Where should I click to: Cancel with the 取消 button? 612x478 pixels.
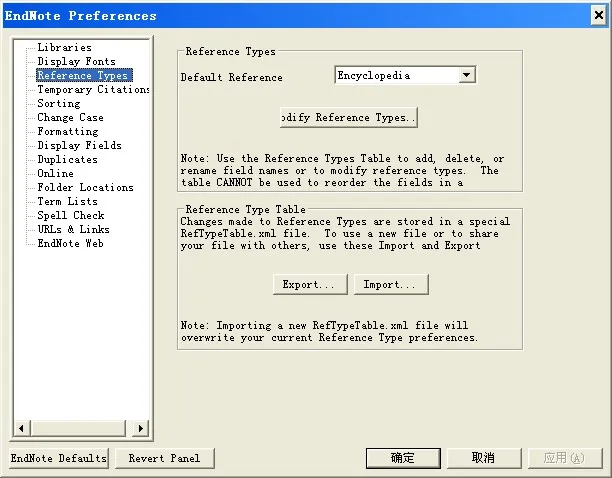pyautogui.click(x=484, y=458)
